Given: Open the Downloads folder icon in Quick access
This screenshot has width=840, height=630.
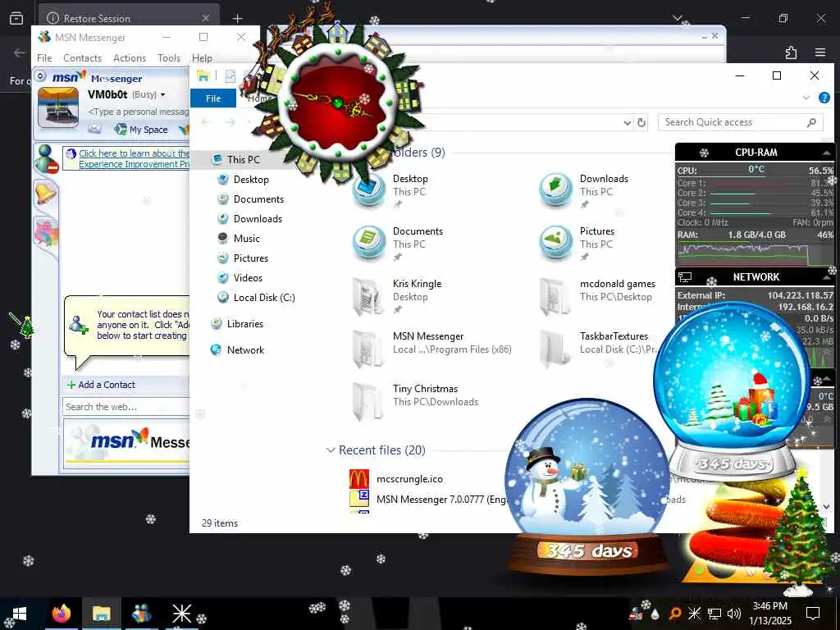Looking at the screenshot, I should tap(556, 190).
